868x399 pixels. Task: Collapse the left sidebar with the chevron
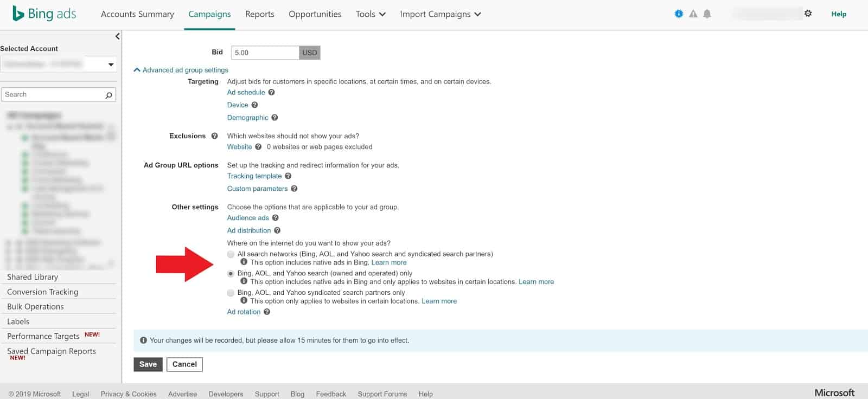click(x=117, y=36)
